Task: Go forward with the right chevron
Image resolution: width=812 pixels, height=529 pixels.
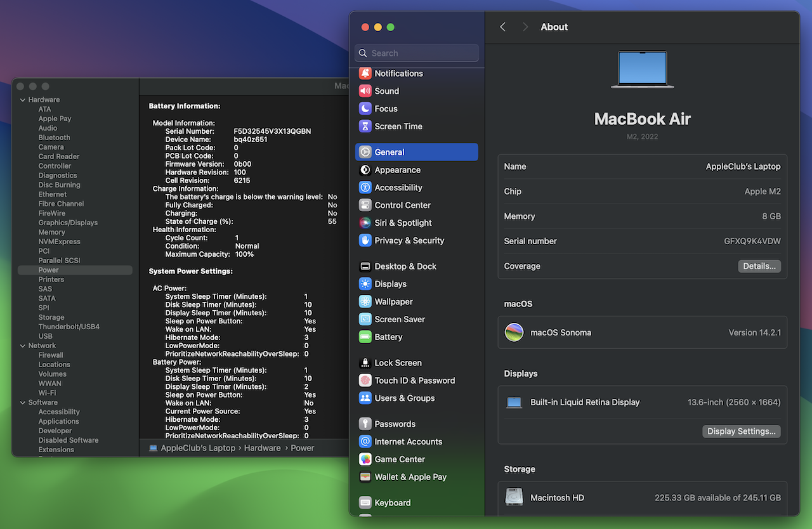Action: tap(525, 27)
